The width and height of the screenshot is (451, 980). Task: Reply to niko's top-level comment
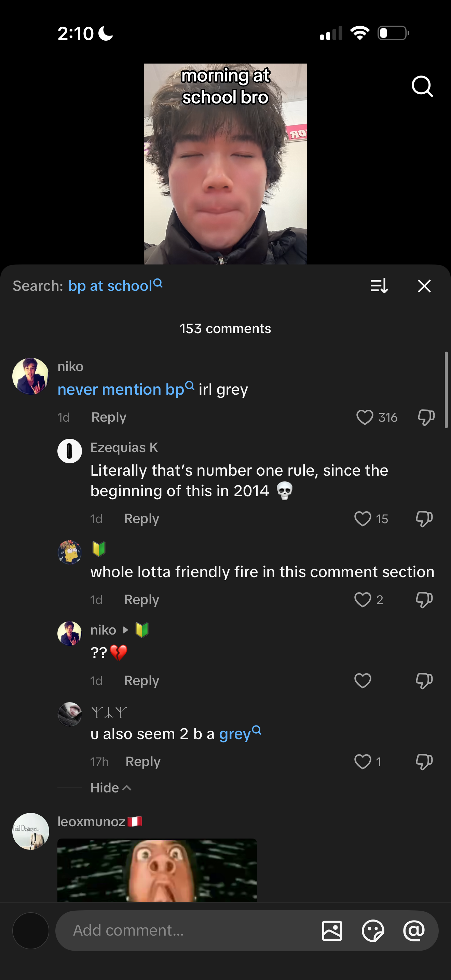pyautogui.click(x=109, y=417)
